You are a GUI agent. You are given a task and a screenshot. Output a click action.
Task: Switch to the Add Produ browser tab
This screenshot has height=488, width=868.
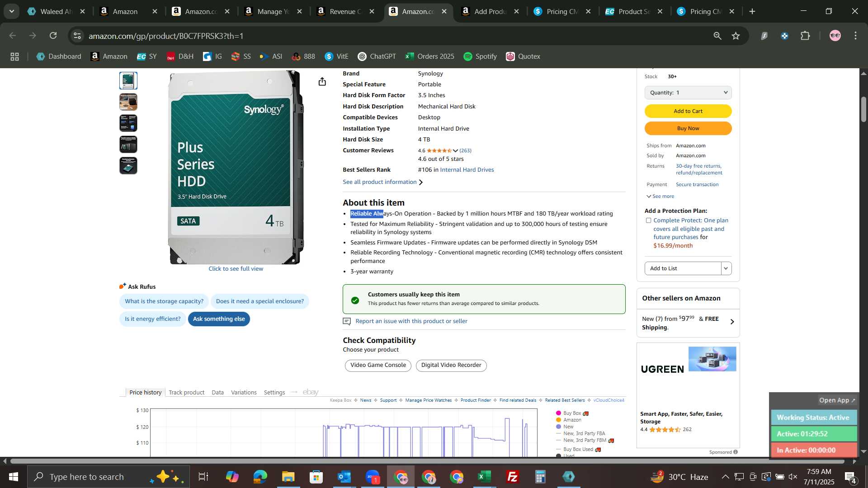coord(490,12)
